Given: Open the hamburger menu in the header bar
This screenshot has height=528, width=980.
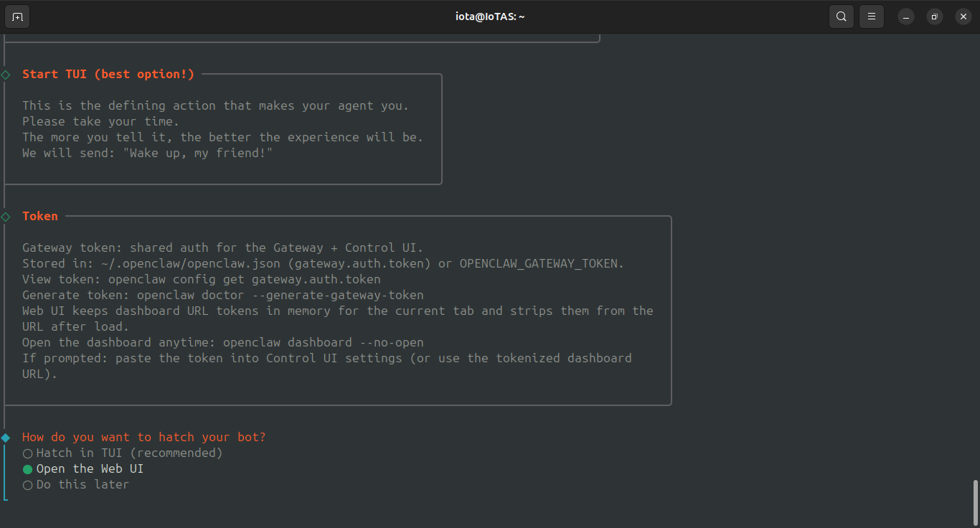Looking at the screenshot, I should point(871,16).
